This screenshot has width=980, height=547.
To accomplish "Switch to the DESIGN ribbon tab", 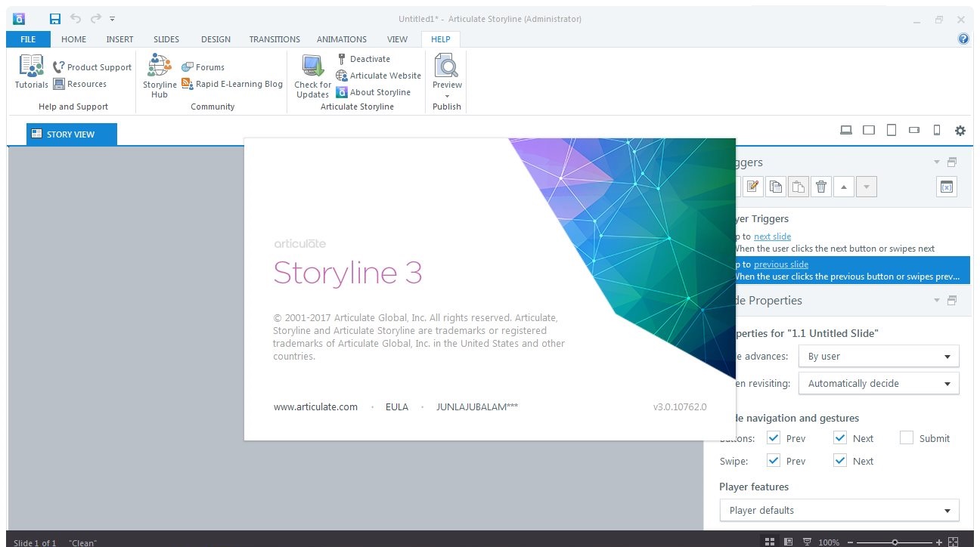I will tap(216, 39).
